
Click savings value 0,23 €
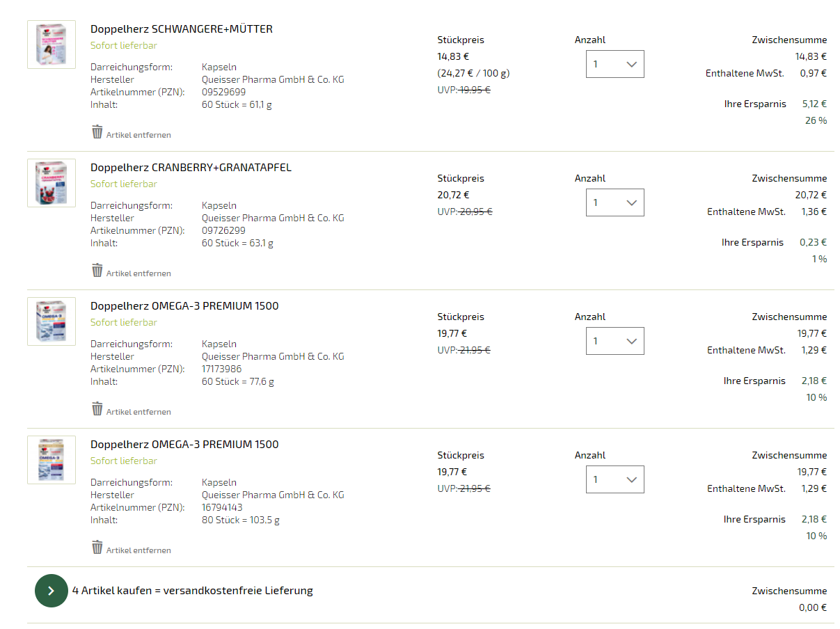[814, 242]
